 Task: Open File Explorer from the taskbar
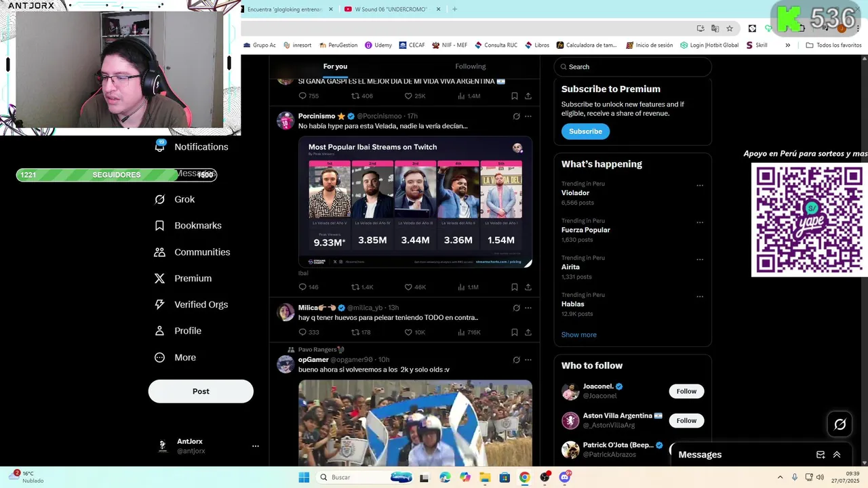(x=485, y=477)
